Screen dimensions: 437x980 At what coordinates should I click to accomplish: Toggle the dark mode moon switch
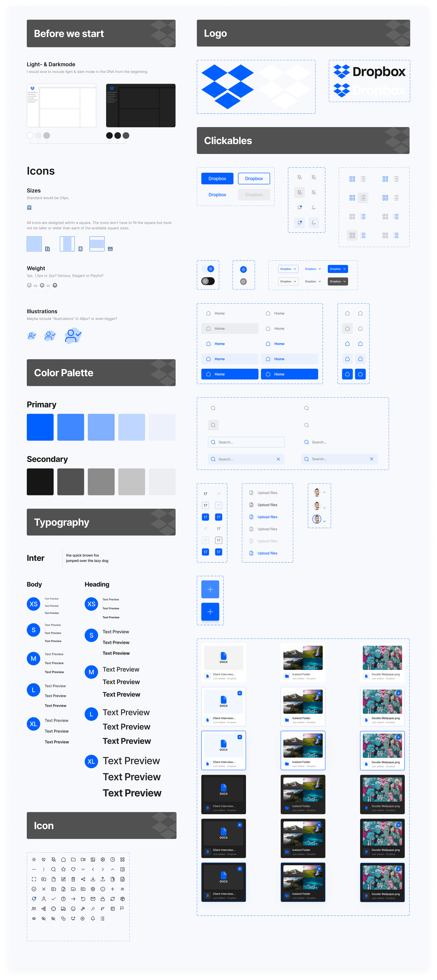tap(208, 281)
